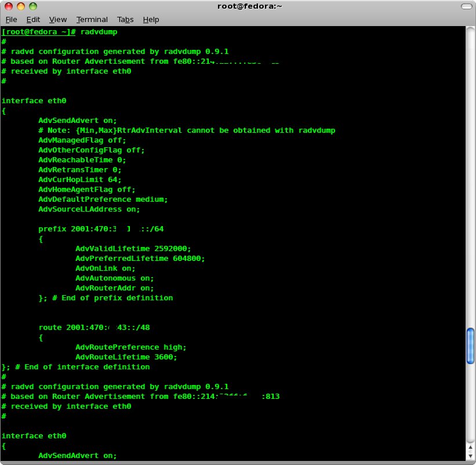
Task: Click the blue scrollbar thumb
Action: click(470, 346)
